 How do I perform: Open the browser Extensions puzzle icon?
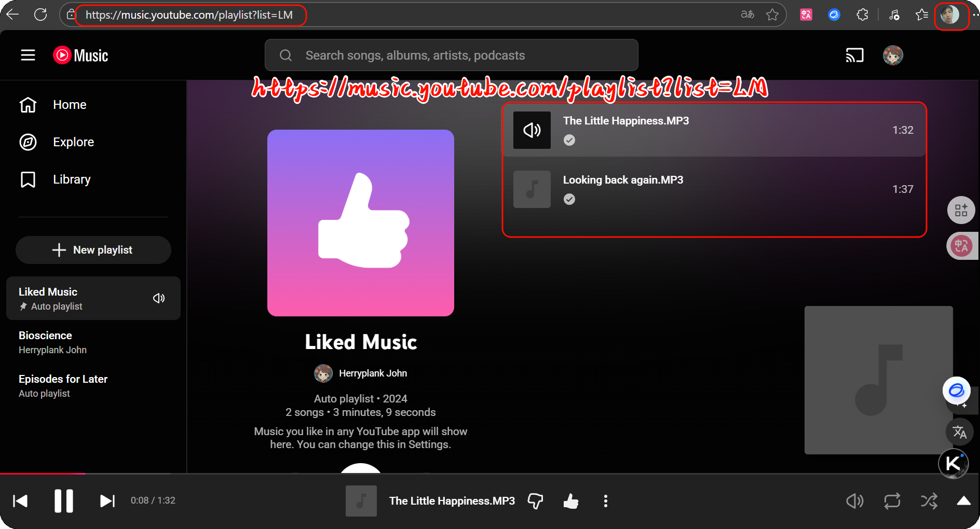coord(862,15)
